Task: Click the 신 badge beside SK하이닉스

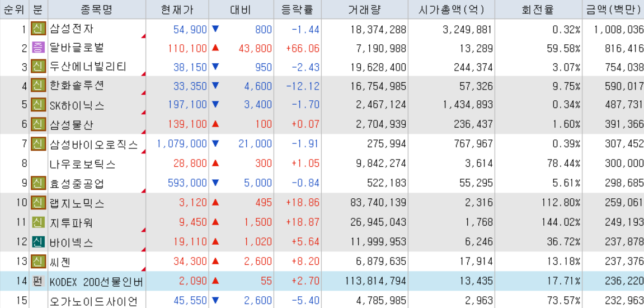Action: pos(38,105)
